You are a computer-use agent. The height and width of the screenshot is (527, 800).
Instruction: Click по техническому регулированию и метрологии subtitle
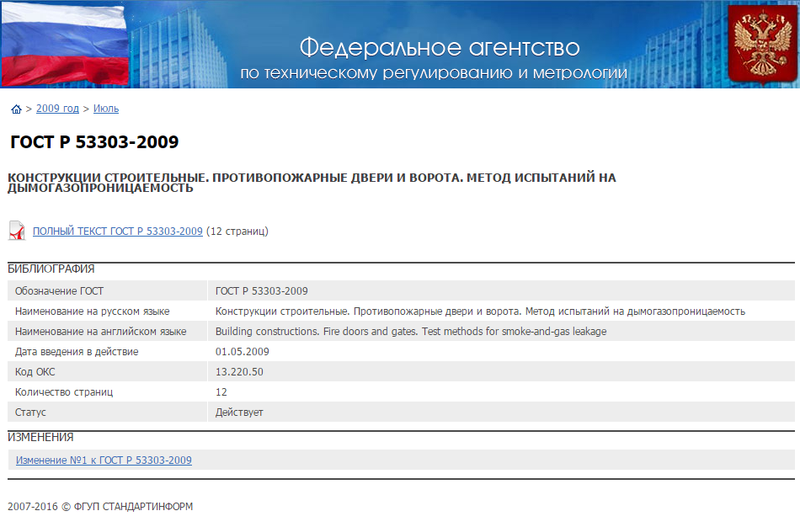(434, 73)
